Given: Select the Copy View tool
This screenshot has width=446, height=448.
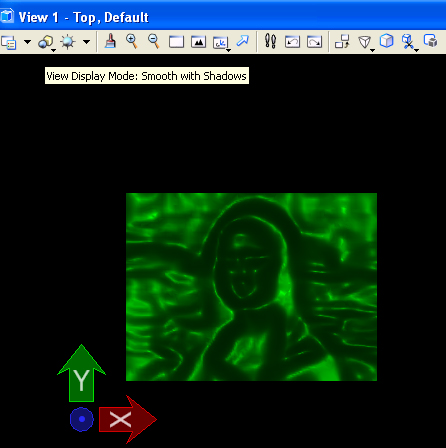Looking at the screenshot, I should (x=342, y=42).
